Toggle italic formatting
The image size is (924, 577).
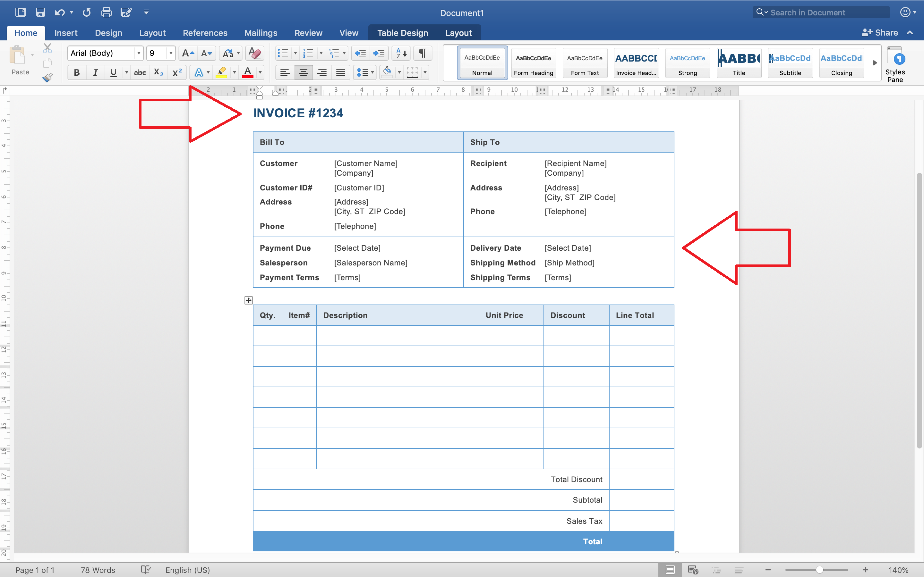click(95, 72)
